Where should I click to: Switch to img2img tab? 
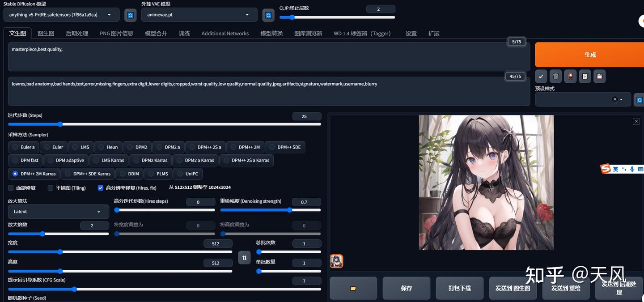(46, 34)
